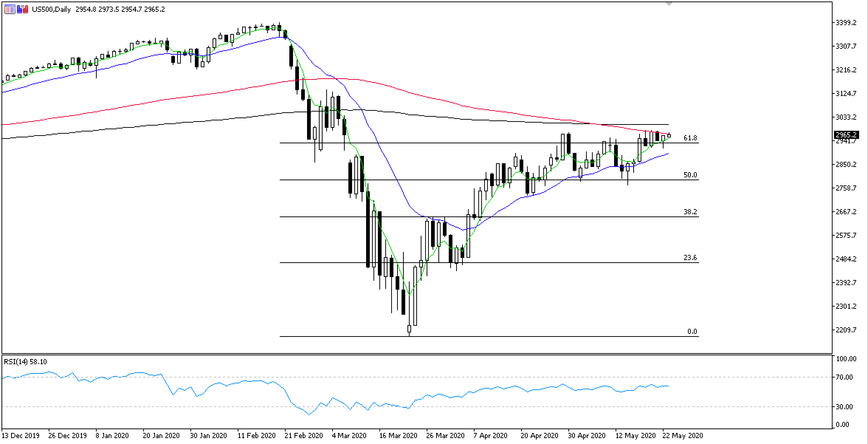Click the 4 Mar 2020 date label

[349, 436]
